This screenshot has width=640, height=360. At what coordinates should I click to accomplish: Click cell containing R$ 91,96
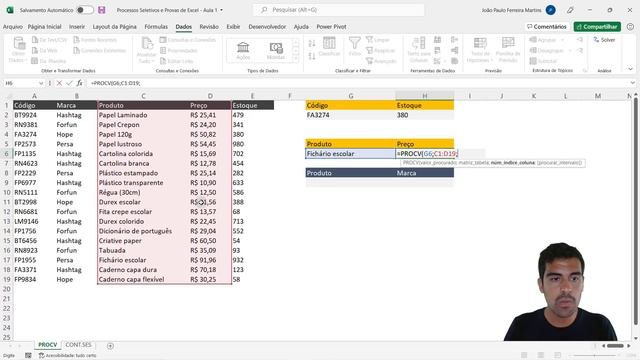coord(210,260)
